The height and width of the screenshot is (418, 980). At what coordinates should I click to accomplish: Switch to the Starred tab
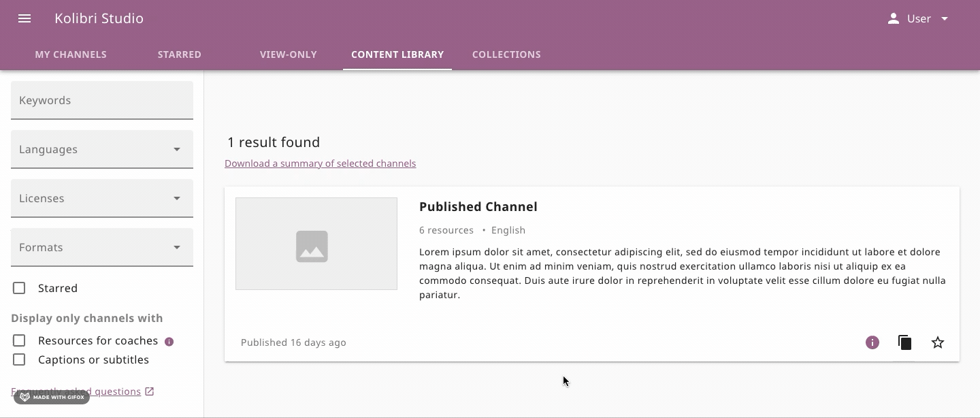click(180, 54)
